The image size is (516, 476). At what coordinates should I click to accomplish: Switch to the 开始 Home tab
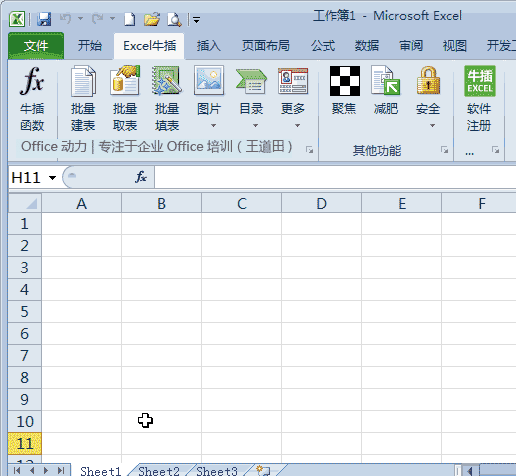click(90, 46)
